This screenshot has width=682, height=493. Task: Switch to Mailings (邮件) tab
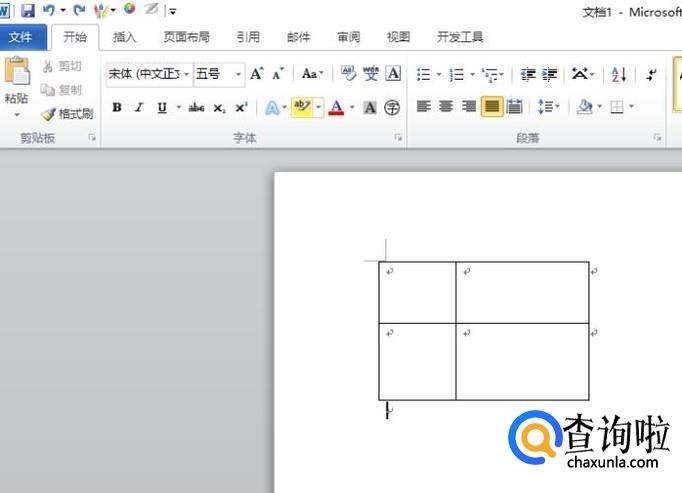298,37
